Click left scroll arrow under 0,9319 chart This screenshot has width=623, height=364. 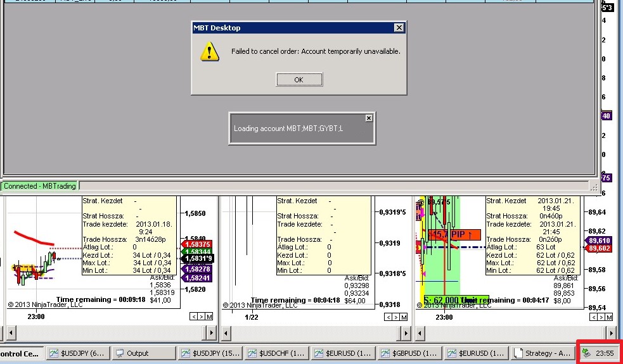coord(226,332)
